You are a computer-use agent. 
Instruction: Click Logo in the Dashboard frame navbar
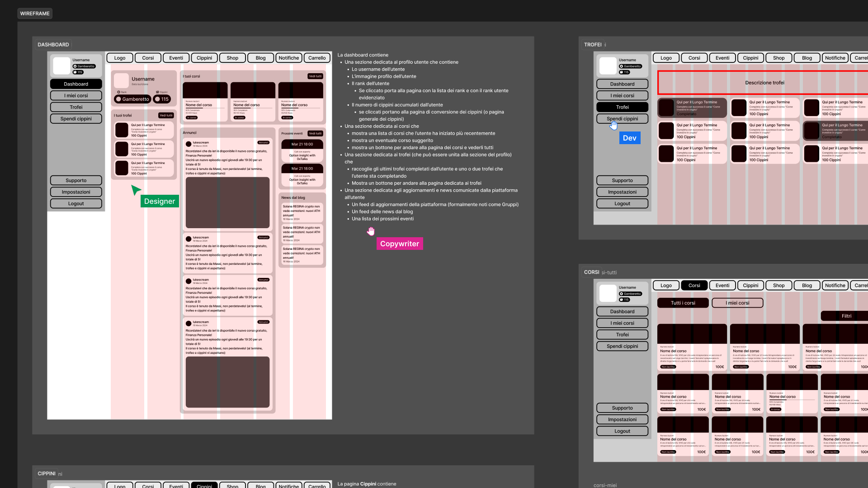point(120,58)
